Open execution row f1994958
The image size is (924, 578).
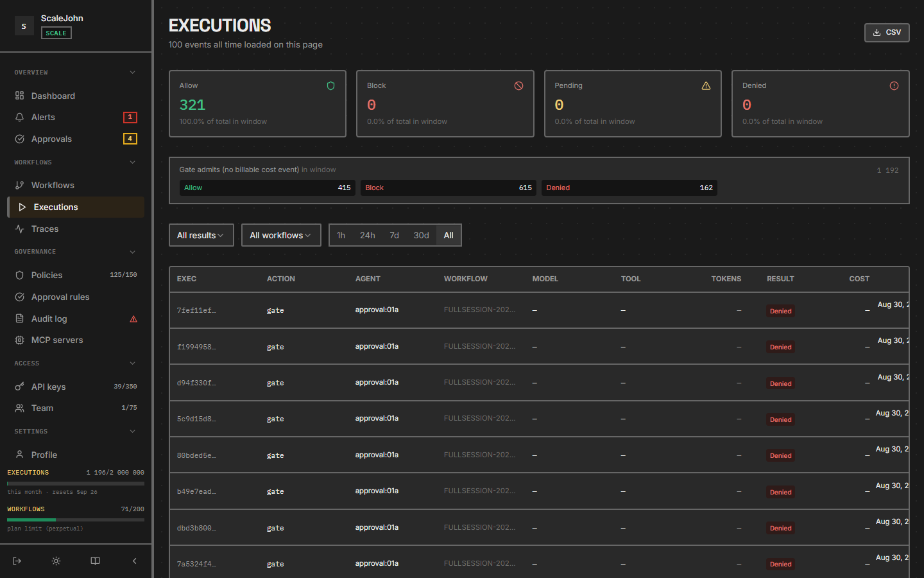coord(539,347)
